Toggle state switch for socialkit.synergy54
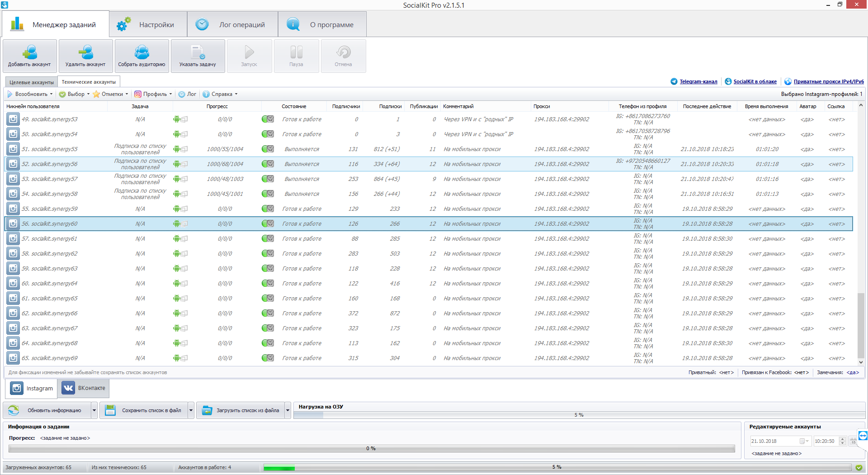The image size is (868, 475). [268, 134]
